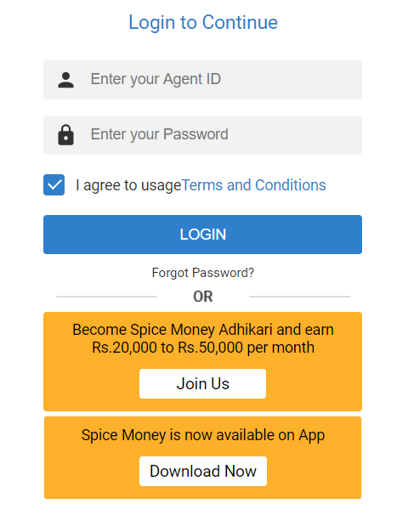Click the Download Now button
Screen dimensions: 408x532
pos(203,472)
